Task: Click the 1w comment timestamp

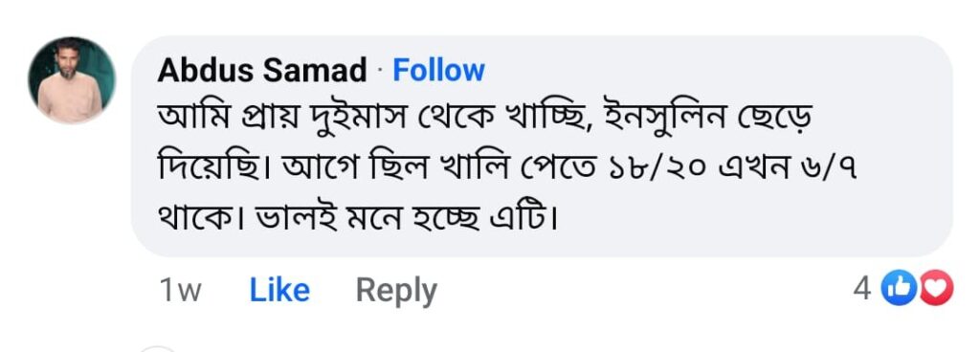Action: tap(181, 291)
